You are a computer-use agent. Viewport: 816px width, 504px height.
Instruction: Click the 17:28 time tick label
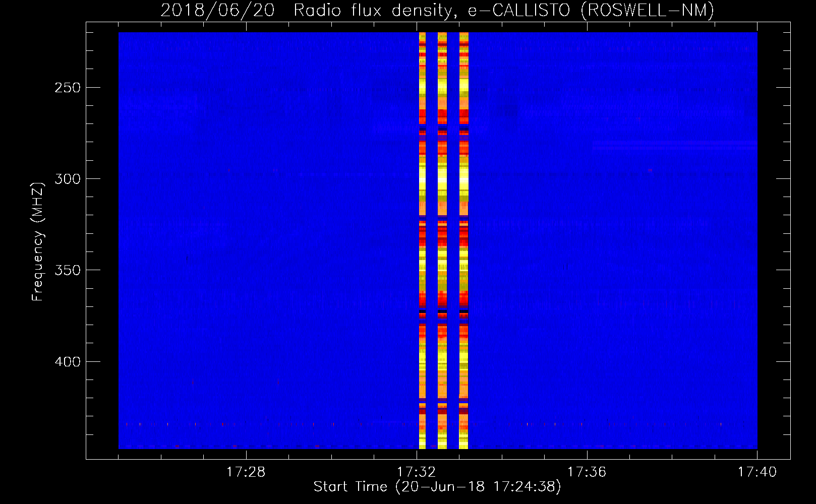click(x=246, y=472)
